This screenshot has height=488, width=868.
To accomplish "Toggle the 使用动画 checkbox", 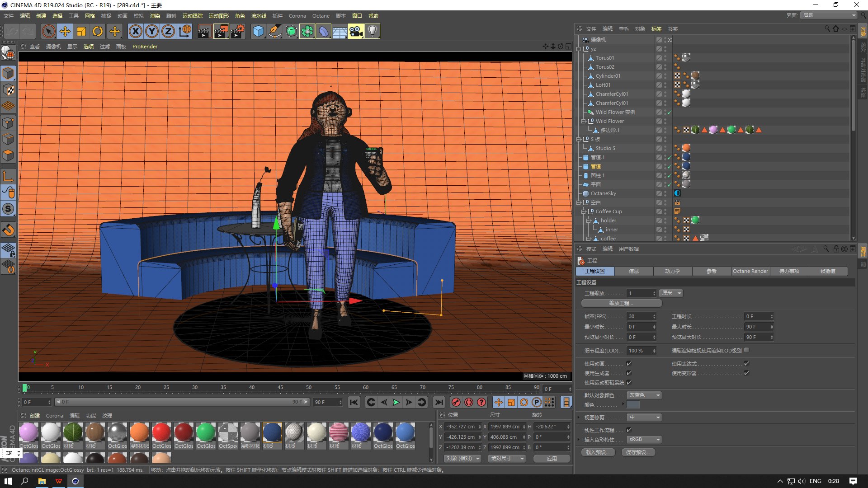I will (629, 363).
